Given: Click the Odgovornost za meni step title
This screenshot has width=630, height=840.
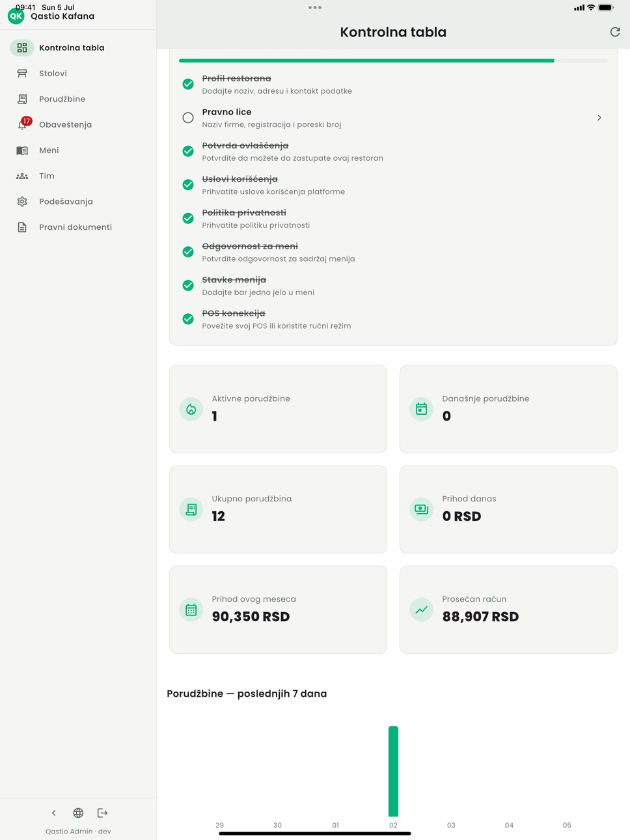Looking at the screenshot, I should point(250,246).
